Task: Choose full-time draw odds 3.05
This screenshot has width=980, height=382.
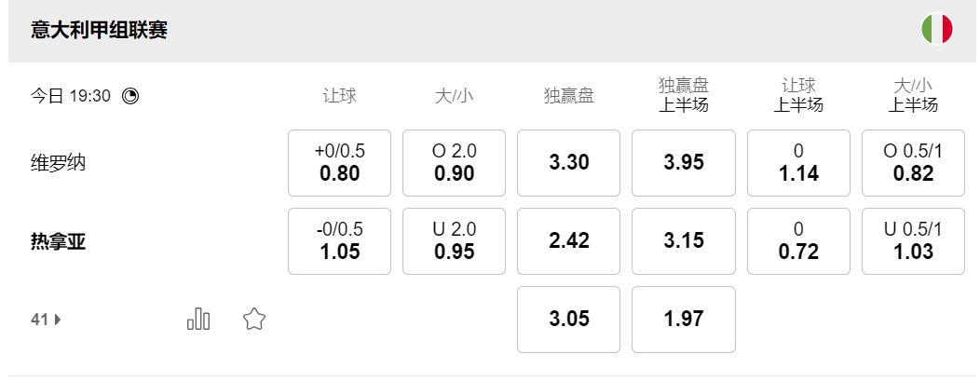Action: coord(568,320)
